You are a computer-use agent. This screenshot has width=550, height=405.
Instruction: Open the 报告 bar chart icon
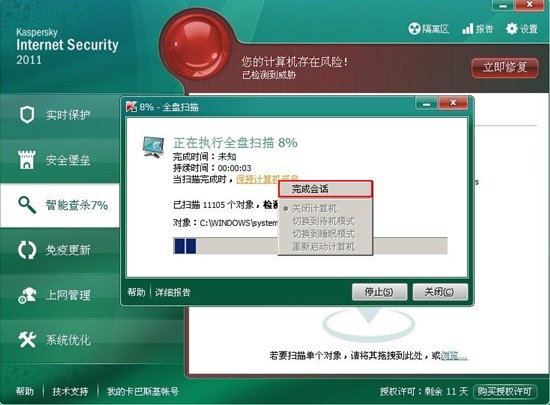tap(468, 29)
